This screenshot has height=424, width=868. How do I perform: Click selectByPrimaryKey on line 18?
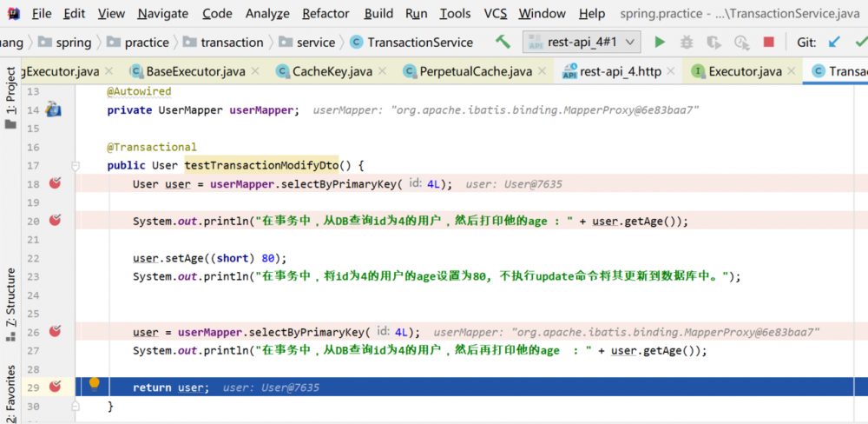[x=341, y=184]
